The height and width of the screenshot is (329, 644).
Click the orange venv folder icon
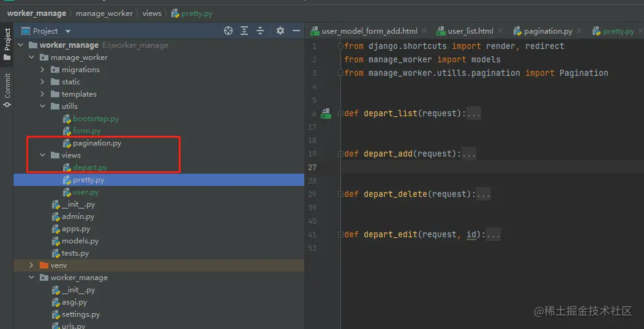pos(44,265)
